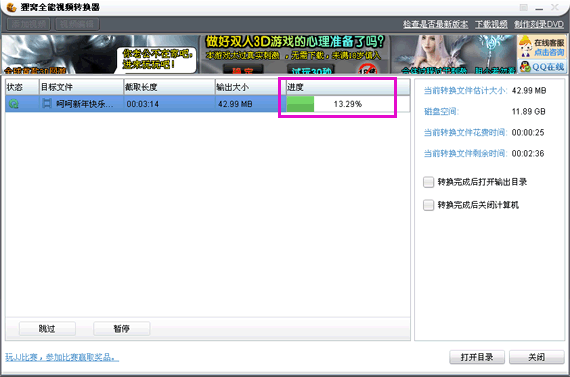
Task: Click the 42.99 MB output size cell
Action: click(235, 104)
